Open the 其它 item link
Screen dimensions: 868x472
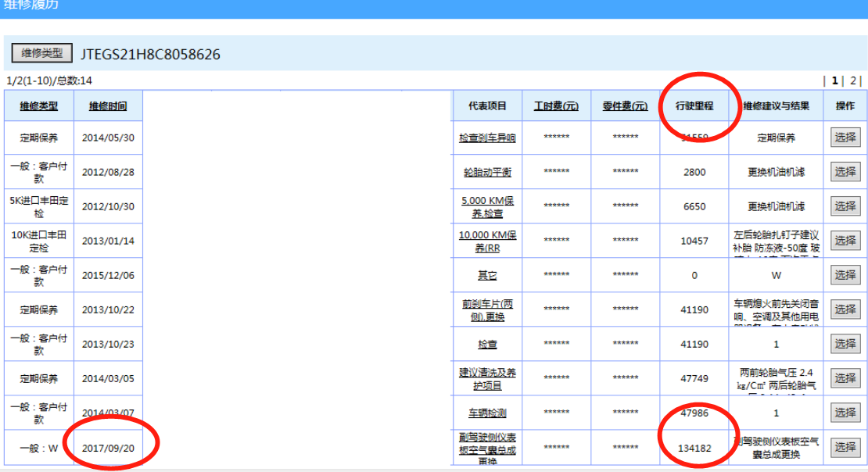tap(487, 275)
